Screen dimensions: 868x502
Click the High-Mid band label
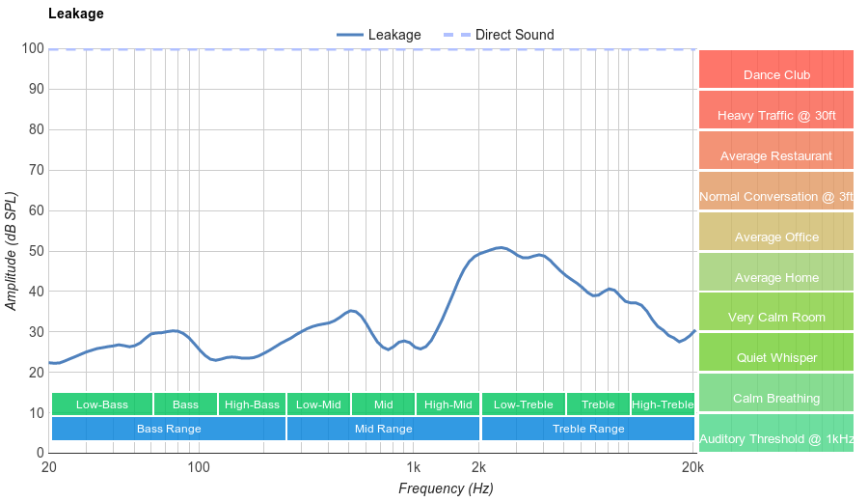tap(448, 404)
